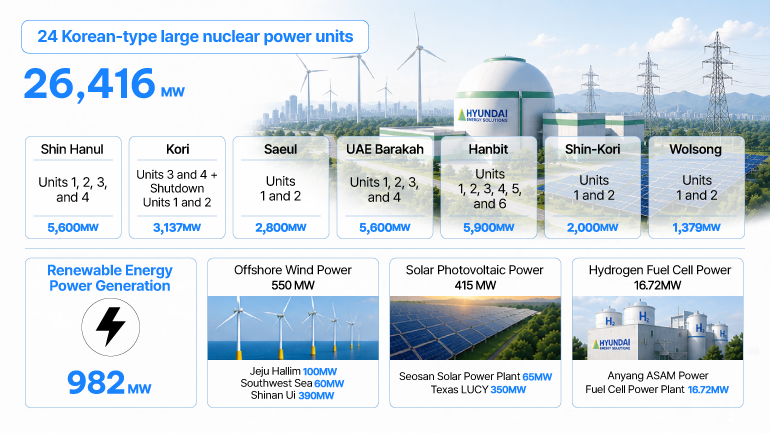Click the Shin-Kori card title
This screenshot has height=433, width=770.
tap(592, 149)
